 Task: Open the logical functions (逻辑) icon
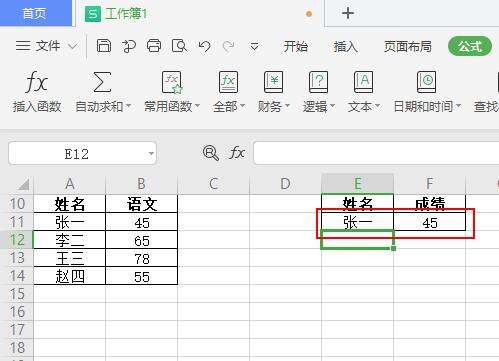pyautogui.click(x=318, y=82)
